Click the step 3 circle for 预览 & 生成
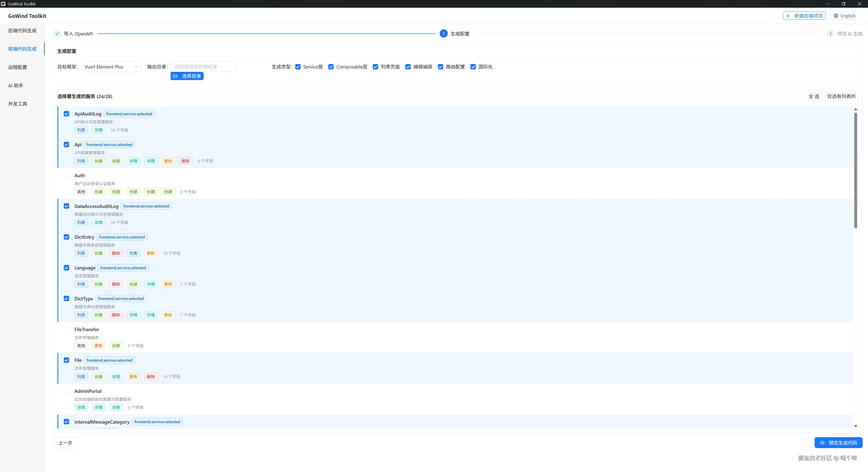The image size is (868, 472). (x=830, y=34)
